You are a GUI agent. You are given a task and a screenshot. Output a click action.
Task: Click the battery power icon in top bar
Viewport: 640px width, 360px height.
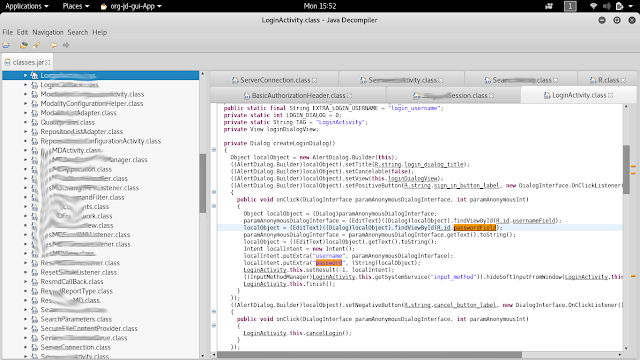click(620, 6)
